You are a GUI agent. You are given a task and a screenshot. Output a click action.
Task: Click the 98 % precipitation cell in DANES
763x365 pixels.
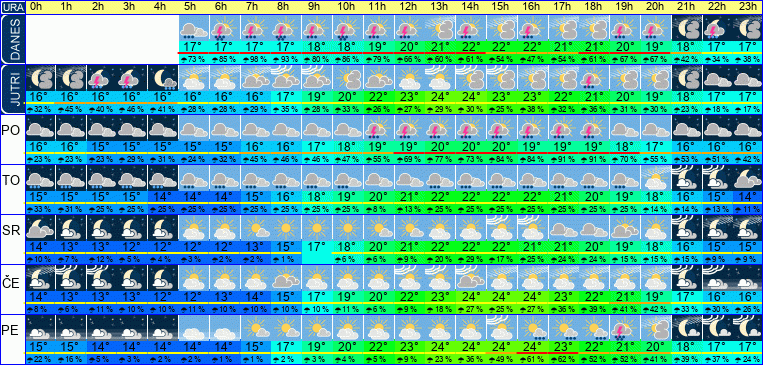[256, 59]
